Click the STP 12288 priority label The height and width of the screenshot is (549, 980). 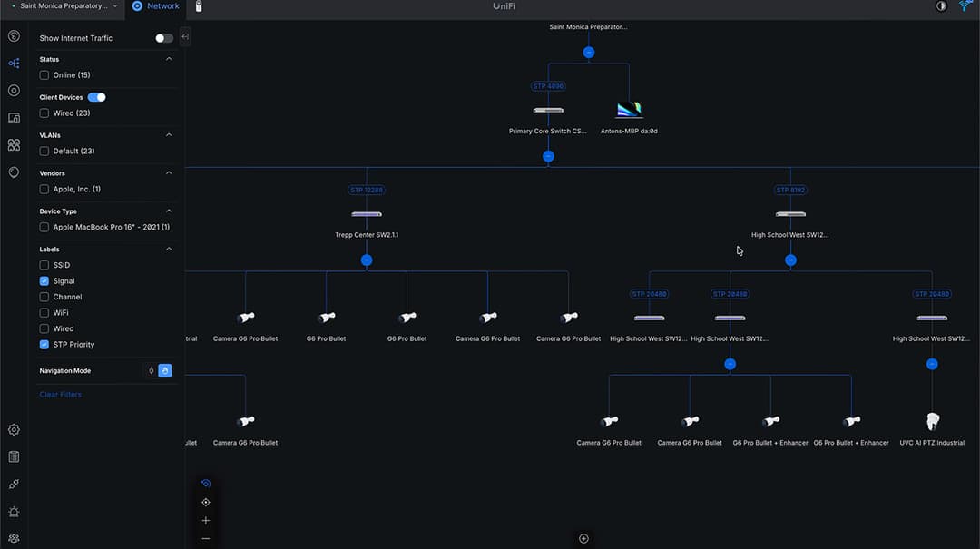367,190
